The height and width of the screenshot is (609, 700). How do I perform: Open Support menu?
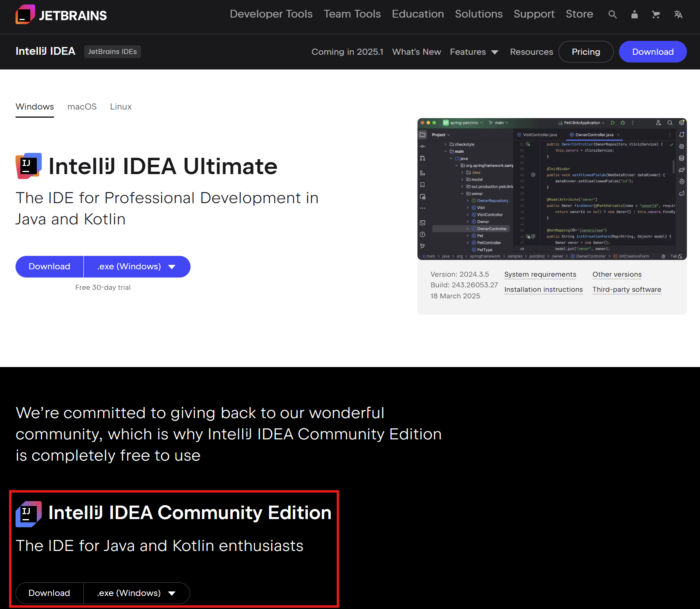534,14
